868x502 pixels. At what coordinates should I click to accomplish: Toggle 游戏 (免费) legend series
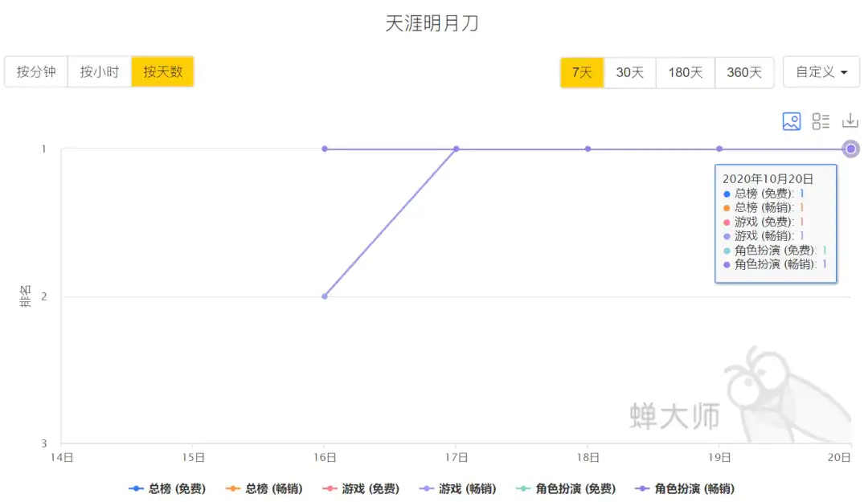(x=361, y=488)
